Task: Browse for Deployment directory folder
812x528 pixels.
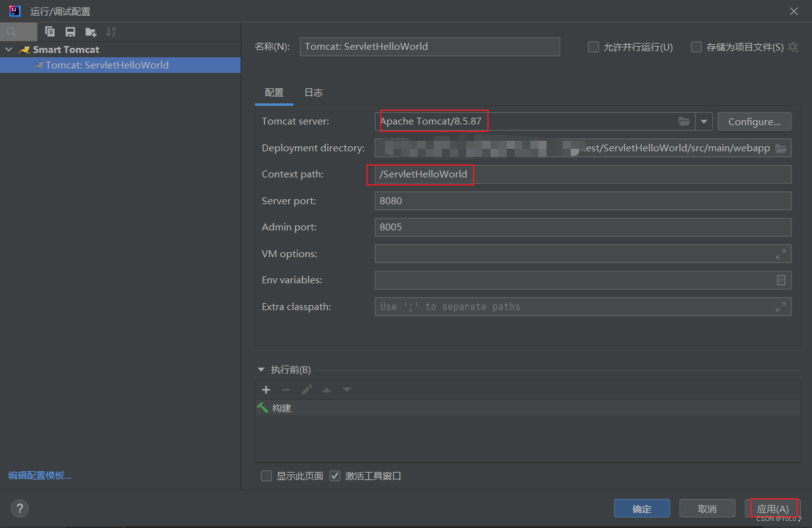Action: click(781, 148)
